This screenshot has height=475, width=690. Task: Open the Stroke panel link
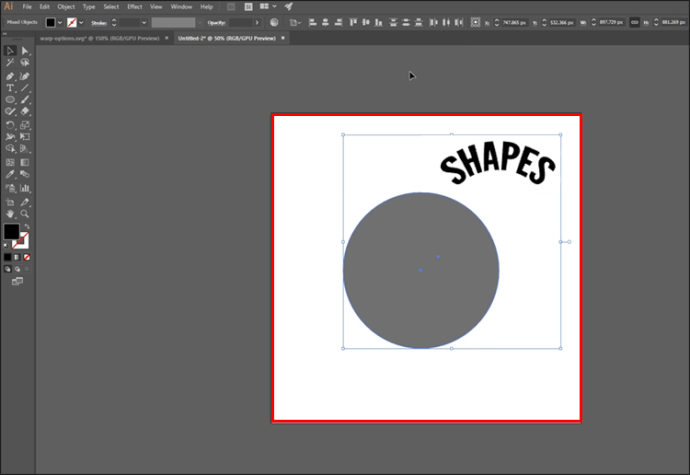pyautogui.click(x=99, y=22)
